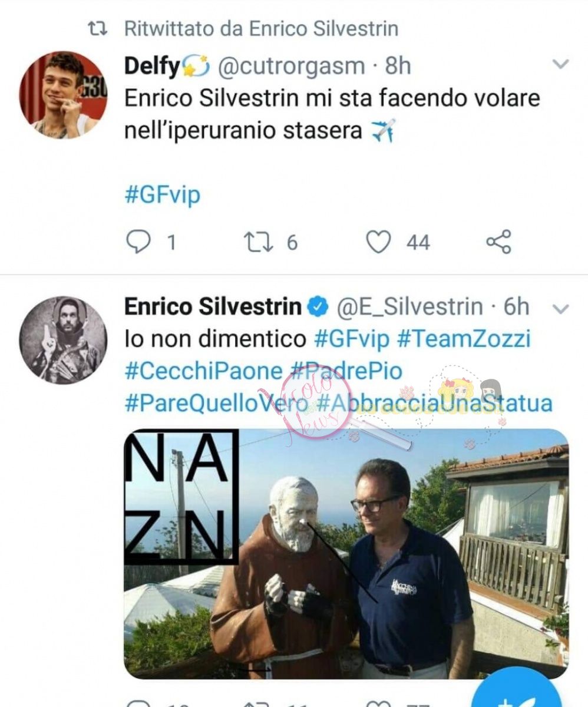The height and width of the screenshot is (707, 588).
Task: Open Enrico Silvestrin's profile avatar
Action: [x=63, y=340]
